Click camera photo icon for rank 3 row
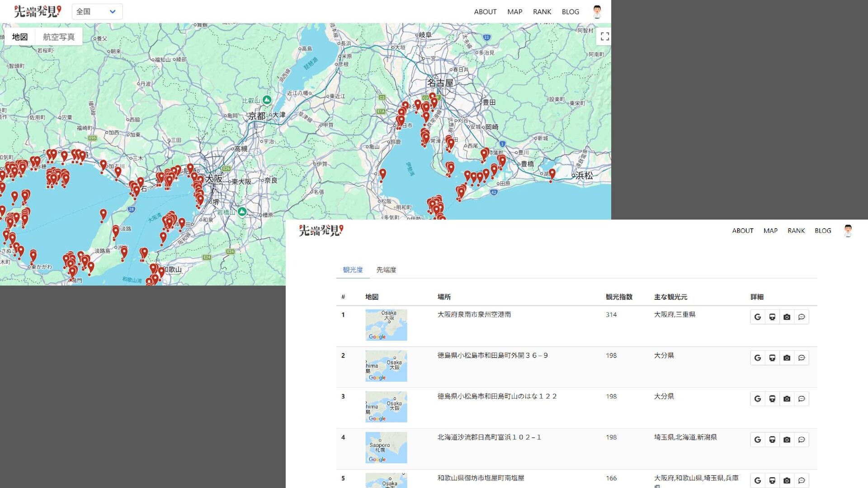 tap(787, 399)
